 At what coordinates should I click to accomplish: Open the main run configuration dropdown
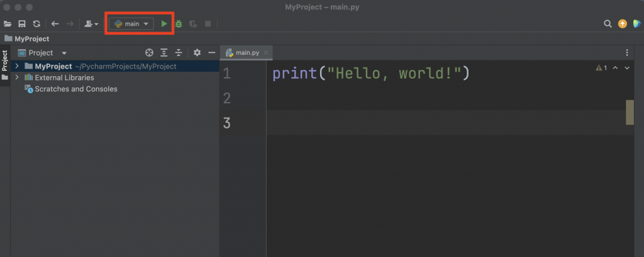point(131,24)
